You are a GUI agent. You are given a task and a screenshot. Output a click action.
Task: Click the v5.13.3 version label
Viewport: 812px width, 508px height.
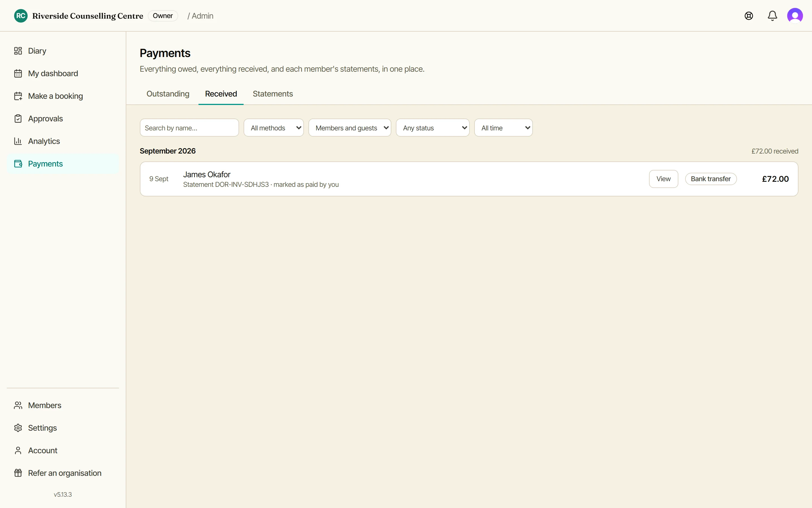point(63,494)
